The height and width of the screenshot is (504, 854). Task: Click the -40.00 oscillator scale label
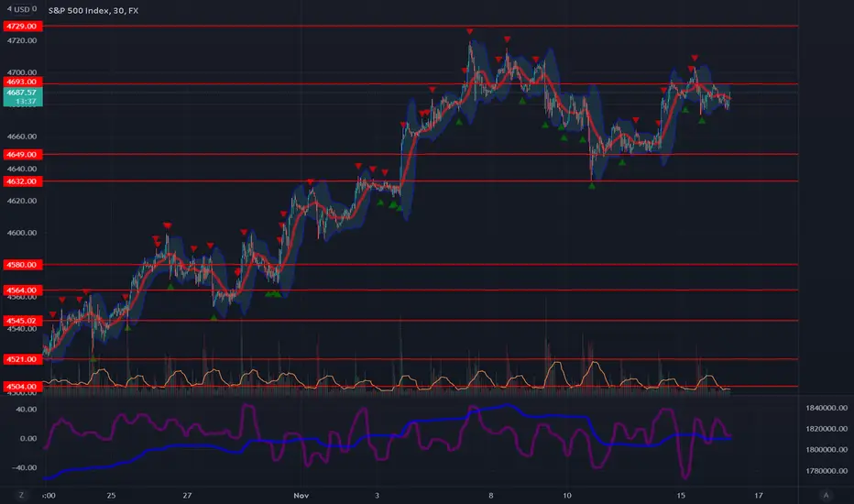point(26,467)
